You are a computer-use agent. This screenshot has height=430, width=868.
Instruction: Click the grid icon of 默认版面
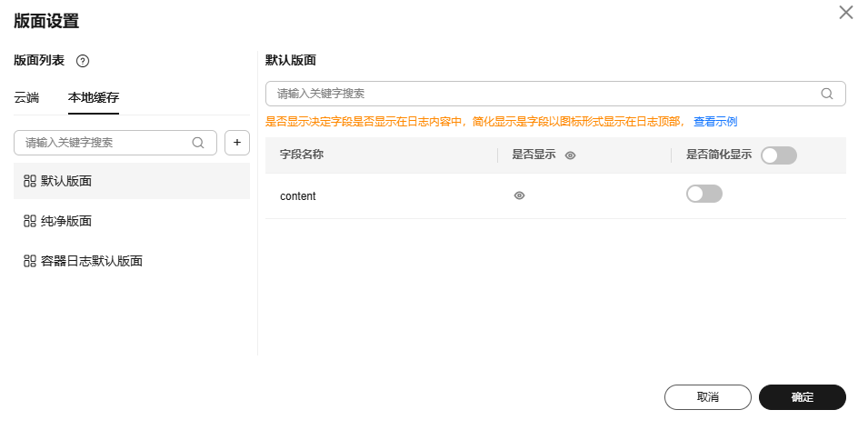(30, 181)
